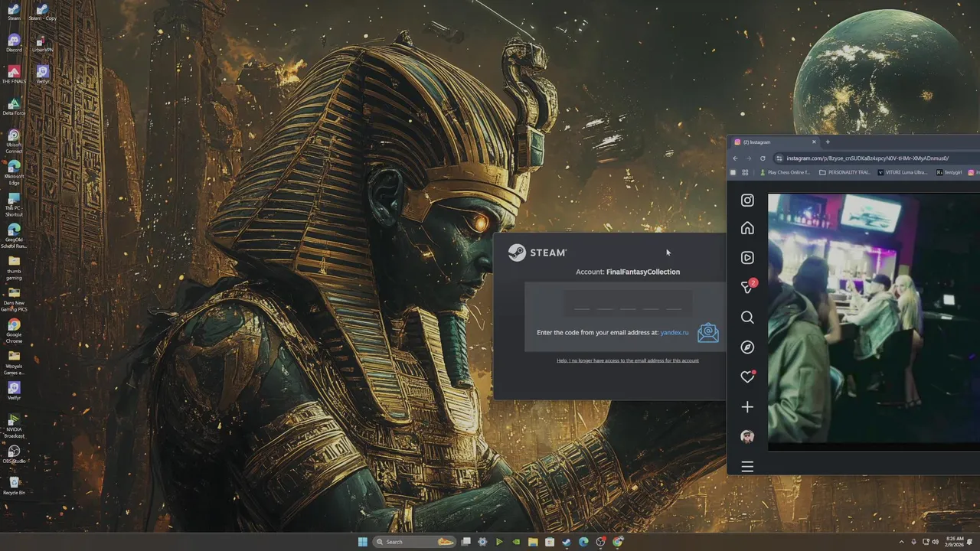
Task: Open a new Chrome tab
Action: pos(828,142)
